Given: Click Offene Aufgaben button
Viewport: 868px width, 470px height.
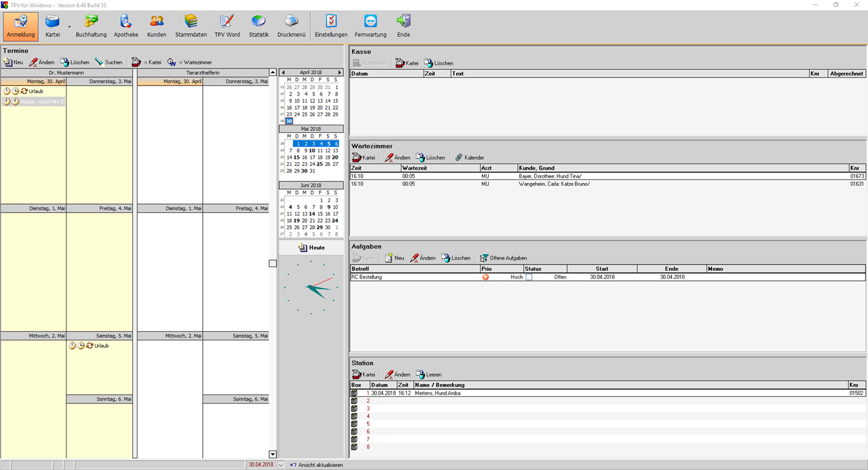Looking at the screenshot, I should pyautogui.click(x=503, y=258).
